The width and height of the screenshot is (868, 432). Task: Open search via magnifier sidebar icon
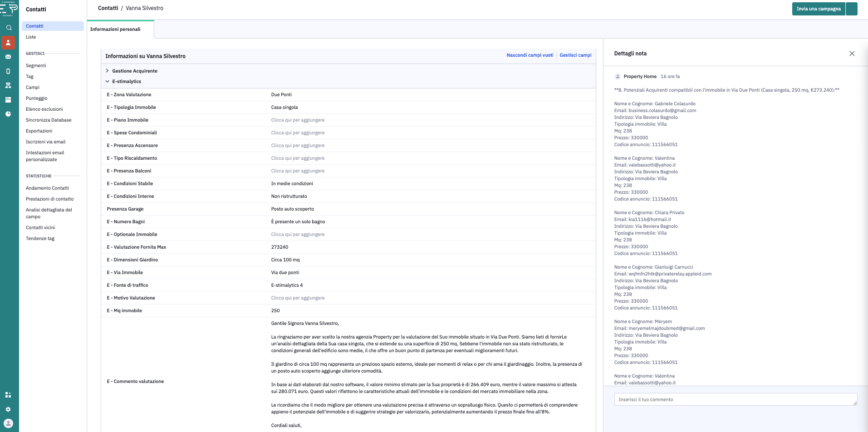coord(8,28)
